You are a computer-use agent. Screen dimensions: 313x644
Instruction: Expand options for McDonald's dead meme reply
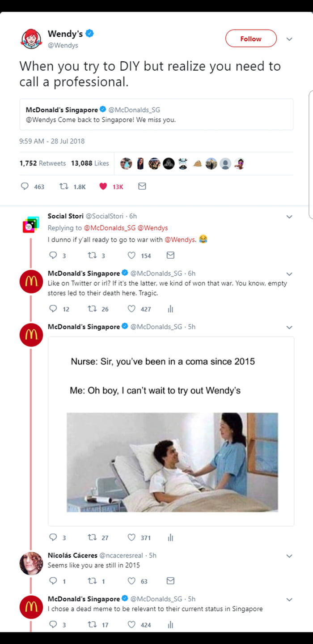click(289, 598)
